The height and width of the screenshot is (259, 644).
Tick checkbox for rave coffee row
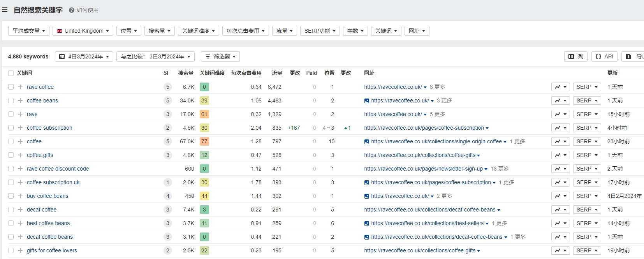[x=11, y=87]
